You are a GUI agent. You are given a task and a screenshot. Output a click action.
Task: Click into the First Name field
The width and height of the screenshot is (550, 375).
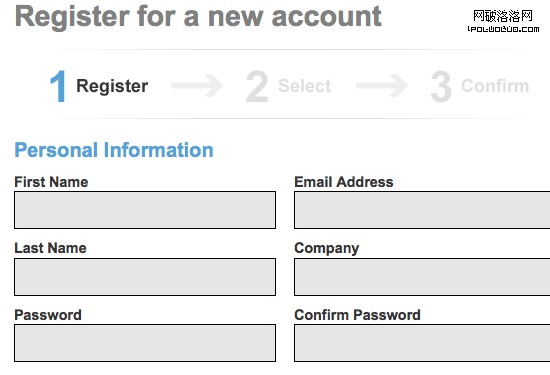(145, 210)
